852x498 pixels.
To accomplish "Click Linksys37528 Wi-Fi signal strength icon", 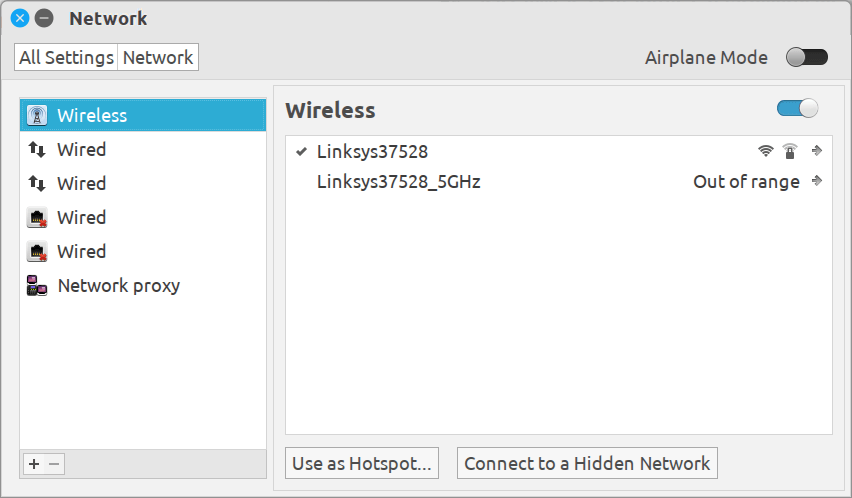I will coord(766,151).
